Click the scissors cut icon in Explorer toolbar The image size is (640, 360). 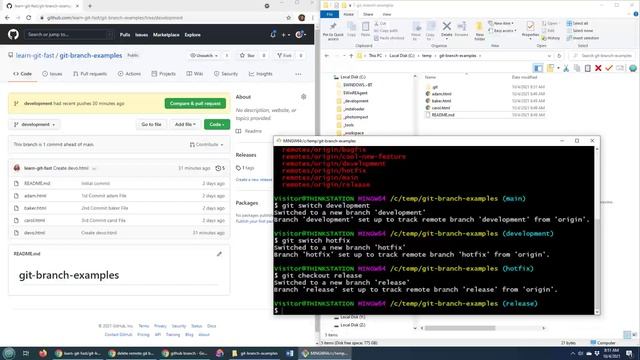(566, 68)
